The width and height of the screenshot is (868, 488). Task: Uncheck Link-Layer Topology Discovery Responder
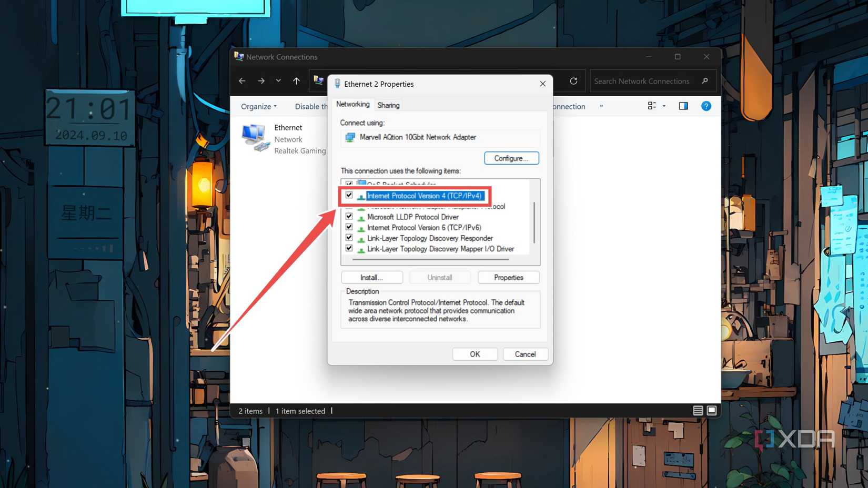[x=349, y=237]
